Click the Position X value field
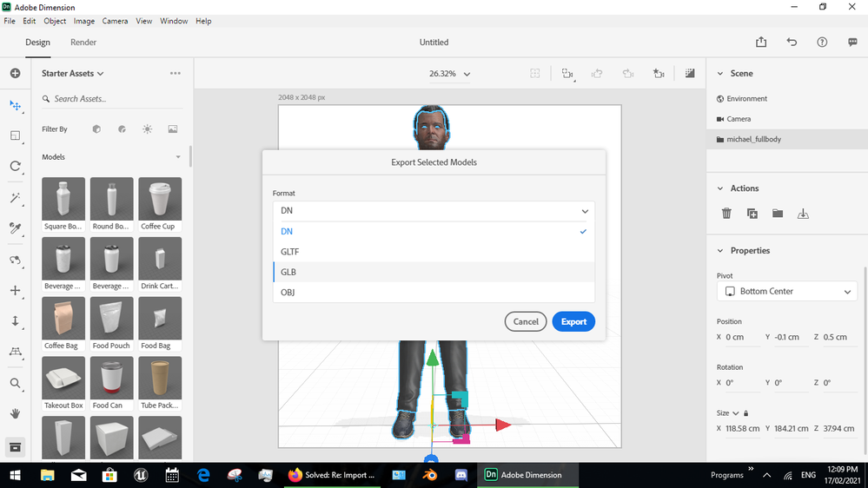This screenshot has width=868, height=488. (742, 337)
